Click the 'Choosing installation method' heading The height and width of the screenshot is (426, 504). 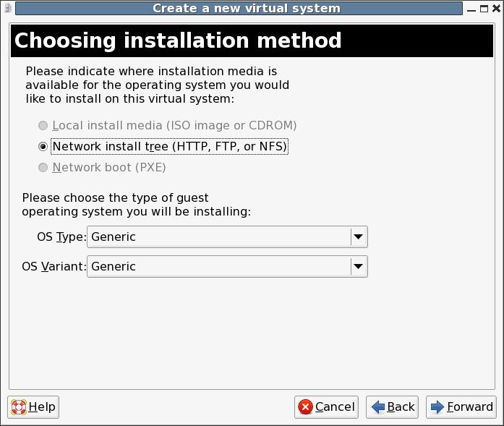[x=178, y=41]
